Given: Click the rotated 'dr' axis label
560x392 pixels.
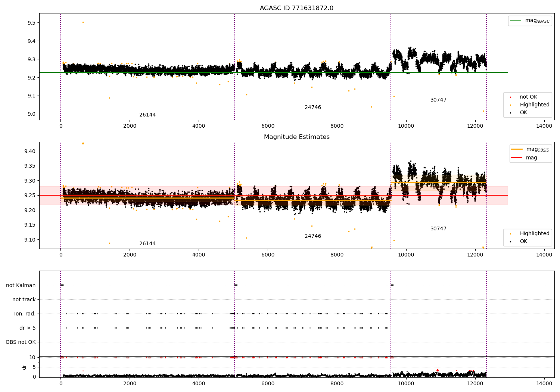Looking at the screenshot, I should (x=24, y=367).
